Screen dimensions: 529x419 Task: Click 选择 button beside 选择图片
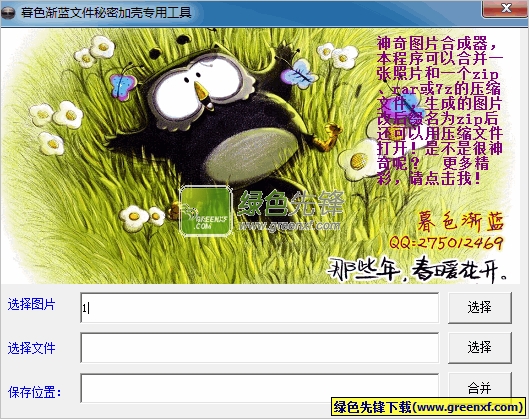pos(480,308)
